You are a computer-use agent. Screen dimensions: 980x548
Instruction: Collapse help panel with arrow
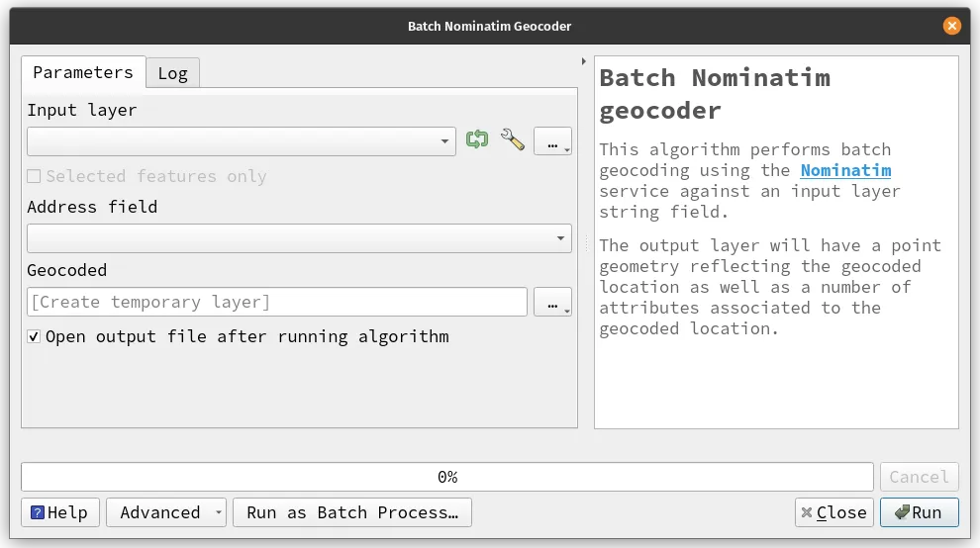(x=584, y=61)
